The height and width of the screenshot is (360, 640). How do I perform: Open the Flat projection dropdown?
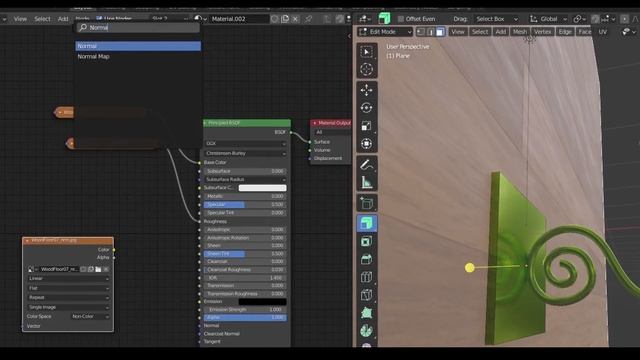pos(68,288)
